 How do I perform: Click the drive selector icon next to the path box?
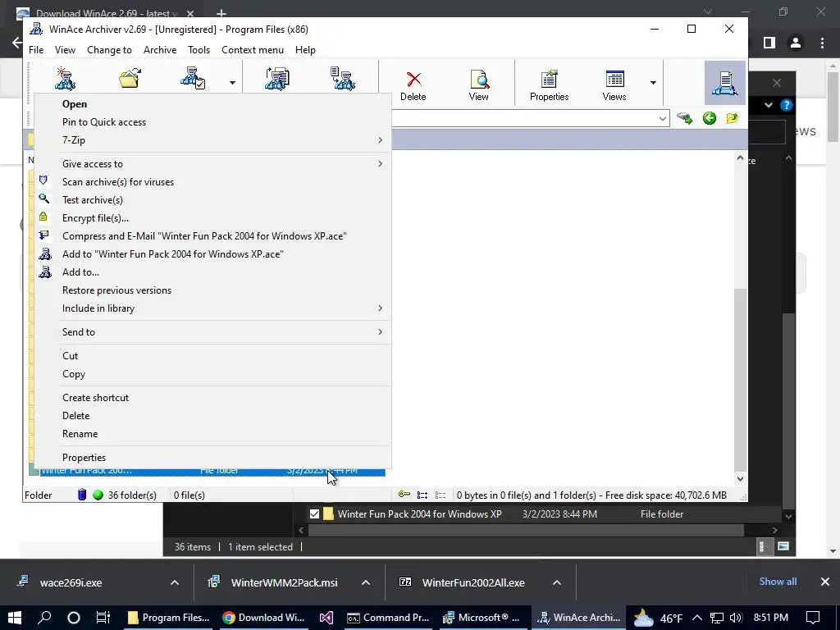coord(685,118)
